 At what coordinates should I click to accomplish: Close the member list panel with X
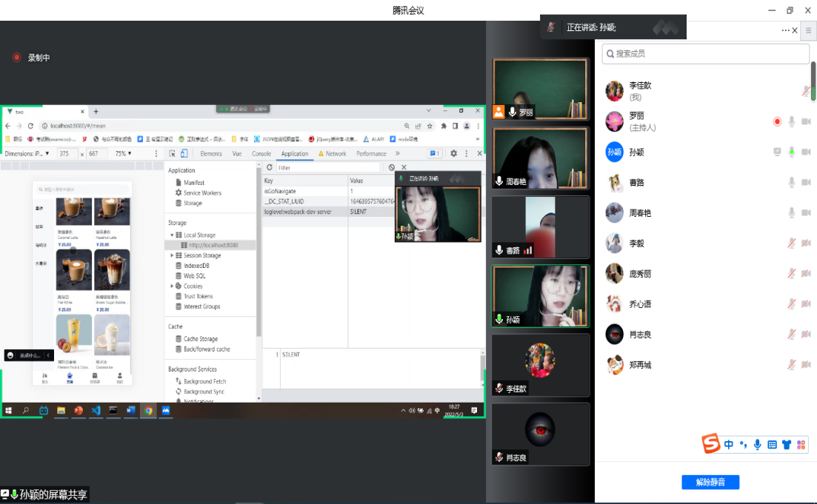(x=796, y=30)
